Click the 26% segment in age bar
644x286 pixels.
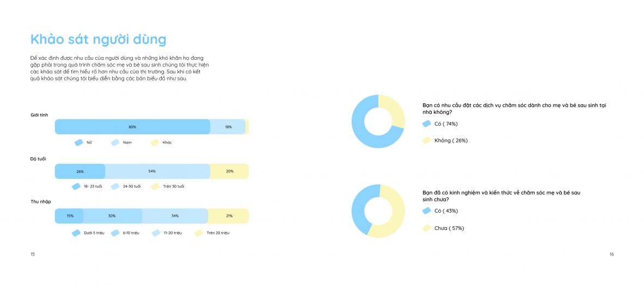[80, 171]
